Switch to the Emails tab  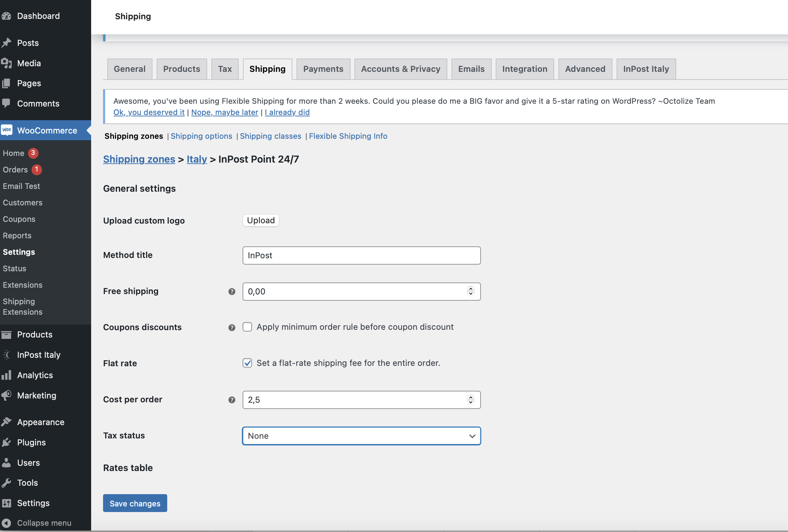471,69
